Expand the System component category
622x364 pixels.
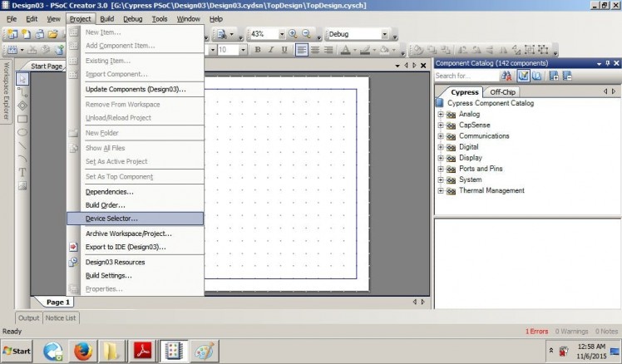tap(441, 180)
